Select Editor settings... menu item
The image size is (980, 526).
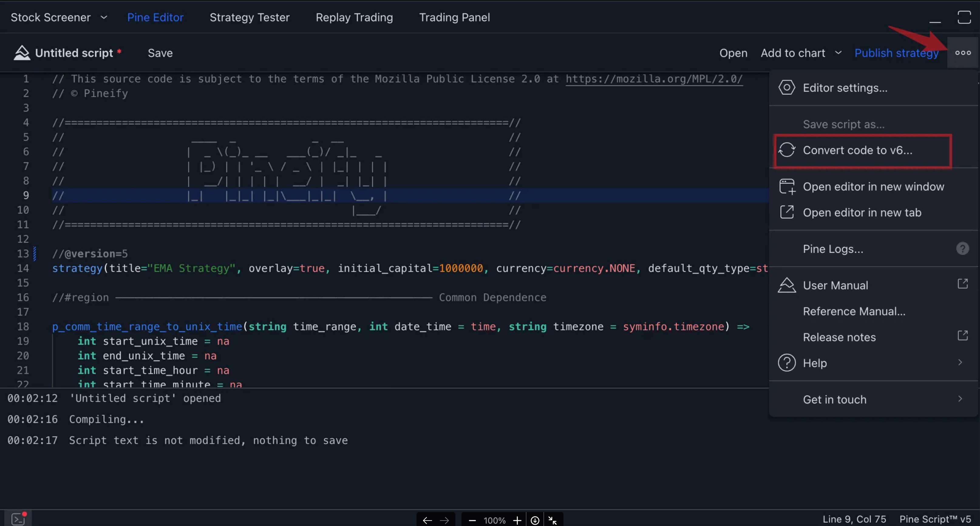click(x=873, y=88)
